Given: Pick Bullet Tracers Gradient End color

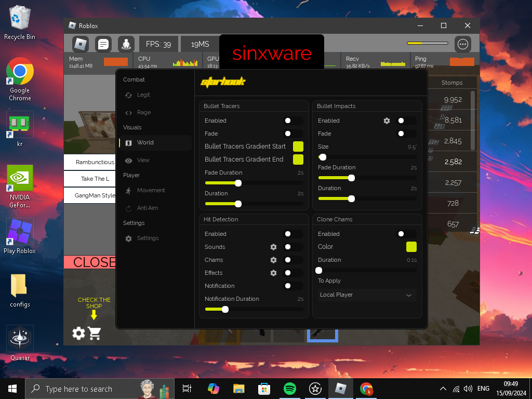Looking at the screenshot, I should click(x=298, y=159).
